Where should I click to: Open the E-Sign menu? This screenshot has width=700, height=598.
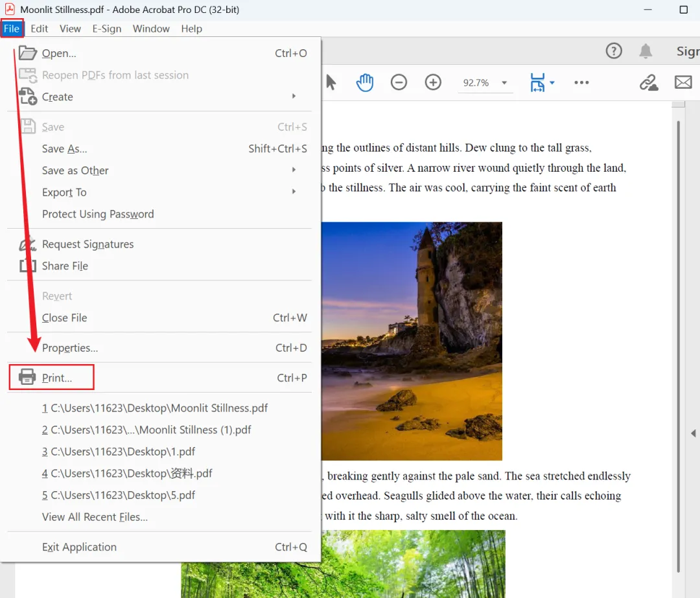click(107, 29)
